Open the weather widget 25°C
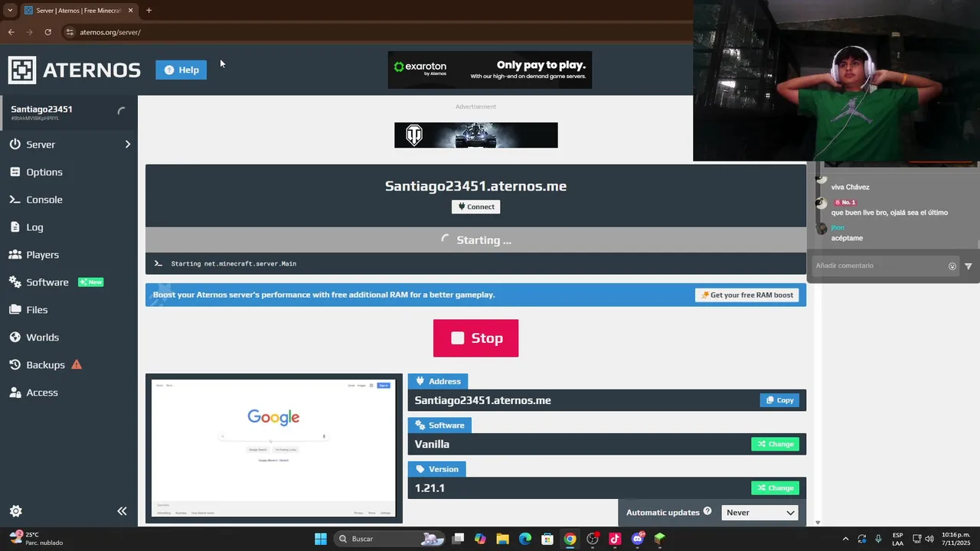Image resolution: width=980 pixels, height=551 pixels. click(37, 539)
